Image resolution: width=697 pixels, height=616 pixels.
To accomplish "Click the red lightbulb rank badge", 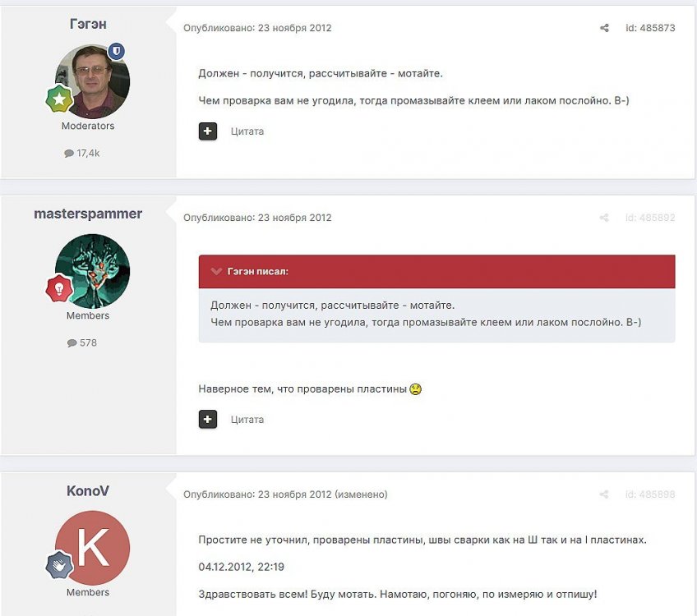I will [x=59, y=288].
